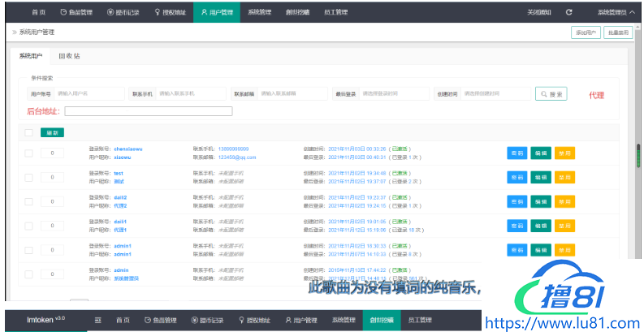Click the 后台地址 input field
The image size is (644, 332).
148,111
